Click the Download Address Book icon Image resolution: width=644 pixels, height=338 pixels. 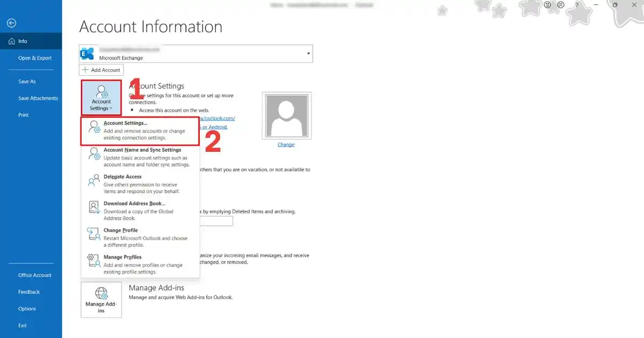click(94, 207)
